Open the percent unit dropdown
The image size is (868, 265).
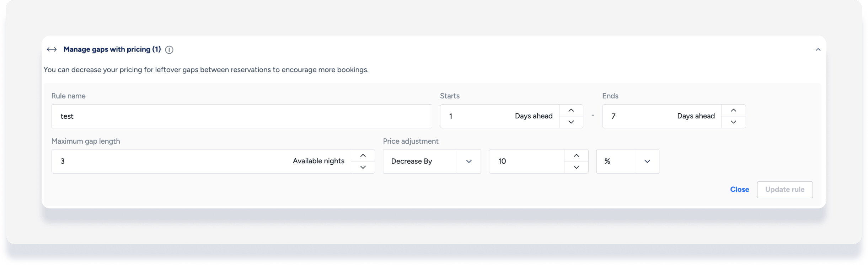(627, 161)
